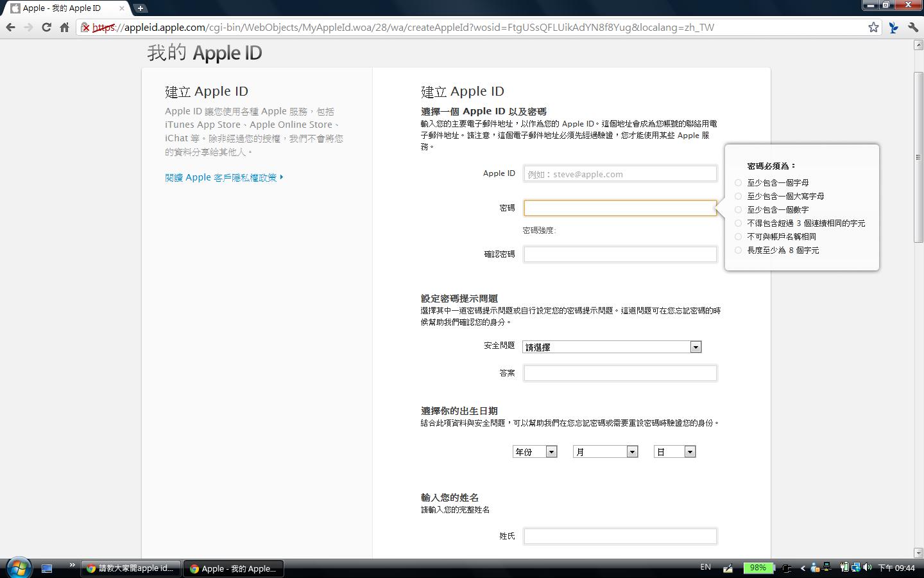The height and width of the screenshot is (578, 924).
Task: Click the 密碼必須為 tooltip heading
Action: pos(772,166)
